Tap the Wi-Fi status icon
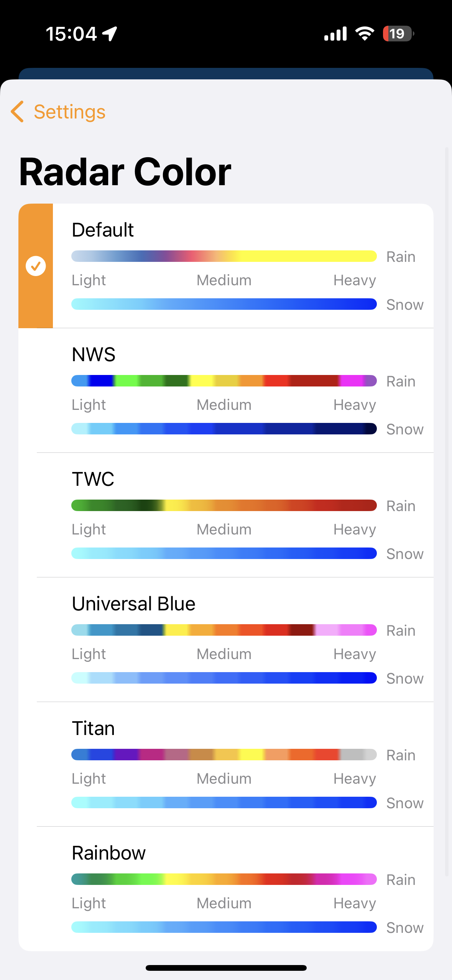The height and width of the screenshot is (980, 452). pyautogui.click(x=365, y=34)
